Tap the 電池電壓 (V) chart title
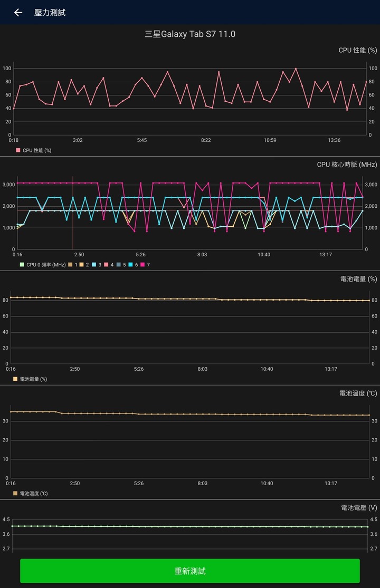 [358, 508]
